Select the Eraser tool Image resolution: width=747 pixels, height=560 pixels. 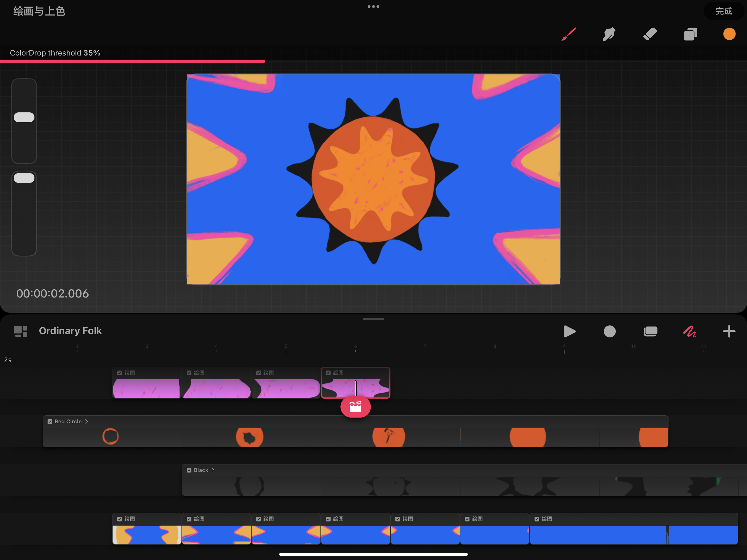pyautogui.click(x=650, y=34)
